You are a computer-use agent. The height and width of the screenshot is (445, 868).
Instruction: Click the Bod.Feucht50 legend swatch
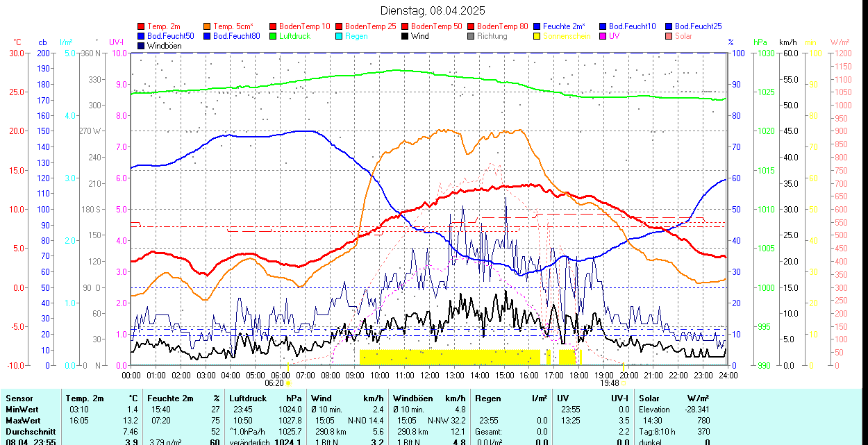pyautogui.click(x=142, y=36)
